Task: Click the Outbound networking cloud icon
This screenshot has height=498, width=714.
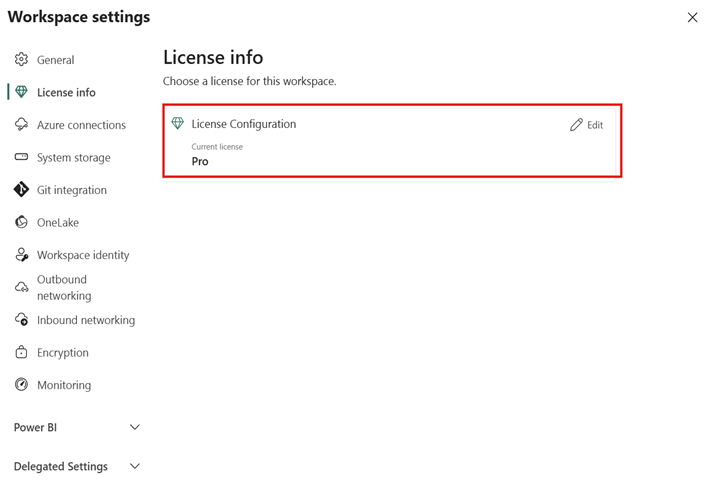Action: [21, 288]
